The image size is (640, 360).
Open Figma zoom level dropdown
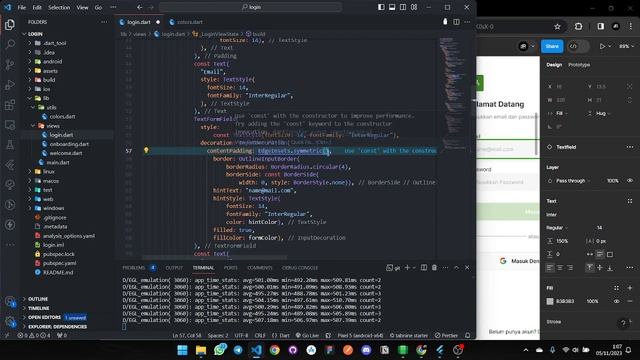[x=627, y=47]
